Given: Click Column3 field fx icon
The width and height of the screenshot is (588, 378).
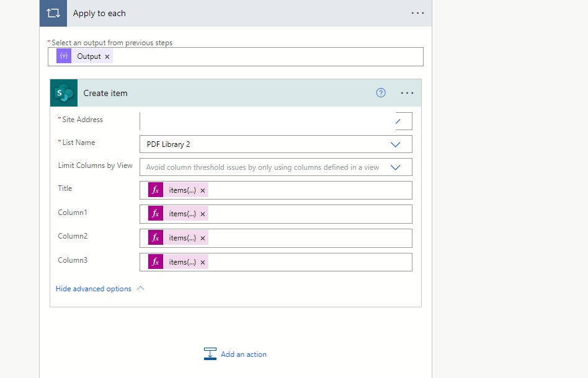Looking at the screenshot, I should [x=156, y=262].
